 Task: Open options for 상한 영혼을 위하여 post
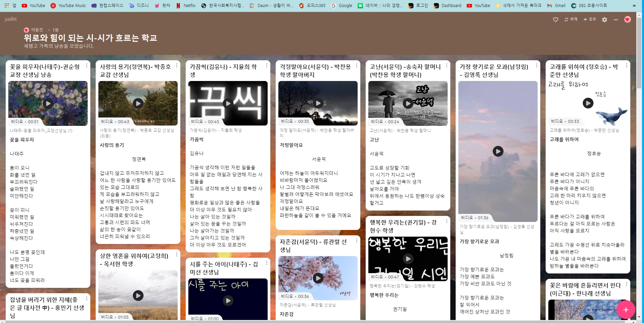click(x=177, y=255)
